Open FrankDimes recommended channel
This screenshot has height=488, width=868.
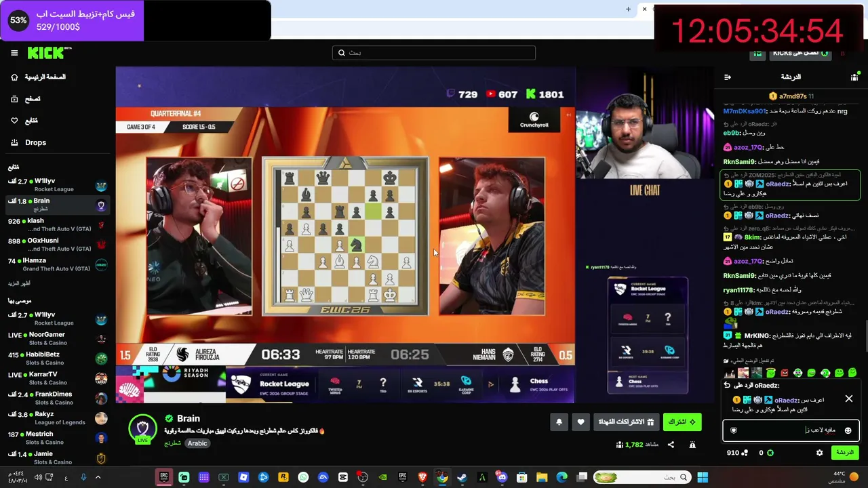click(x=57, y=398)
